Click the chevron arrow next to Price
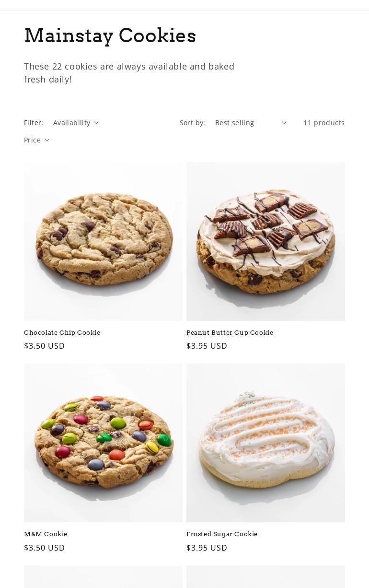This screenshot has height=588, width=369. pyautogui.click(x=47, y=140)
